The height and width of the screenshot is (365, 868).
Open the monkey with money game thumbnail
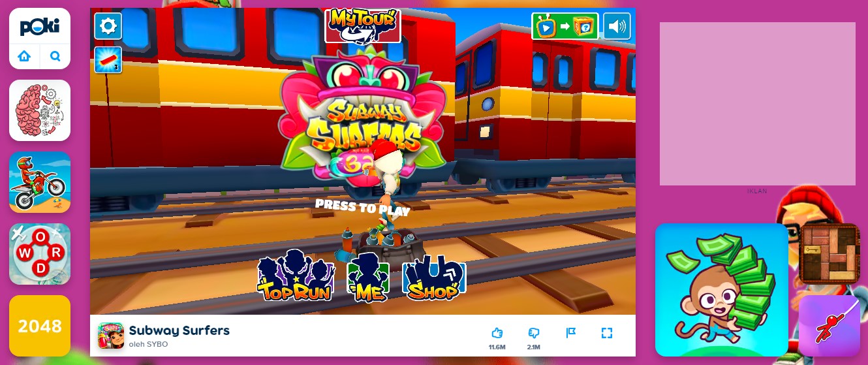pyautogui.click(x=722, y=290)
